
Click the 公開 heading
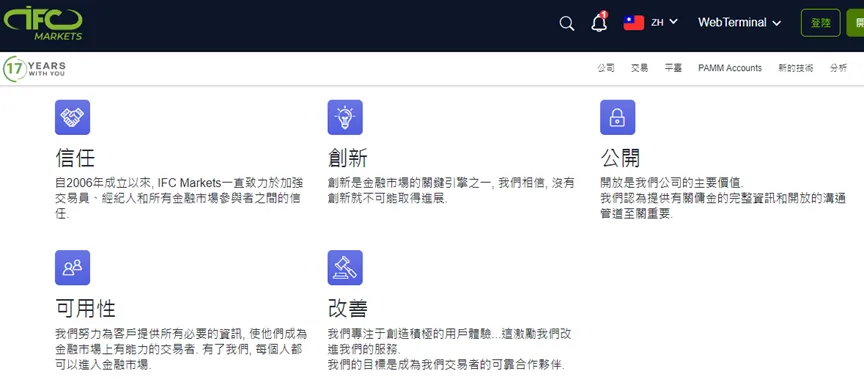coord(620,158)
